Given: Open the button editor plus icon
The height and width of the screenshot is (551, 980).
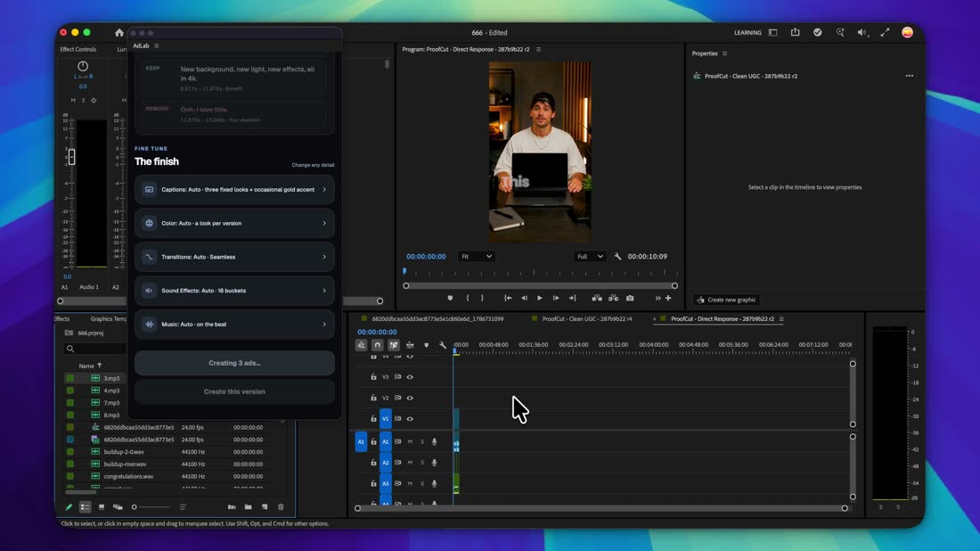Looking at the screenshot, I should [668, 299].
